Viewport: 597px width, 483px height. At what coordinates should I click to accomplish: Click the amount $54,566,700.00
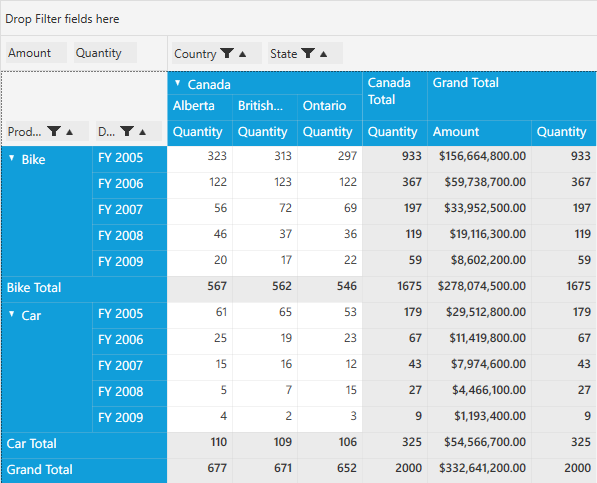point(479,445)
